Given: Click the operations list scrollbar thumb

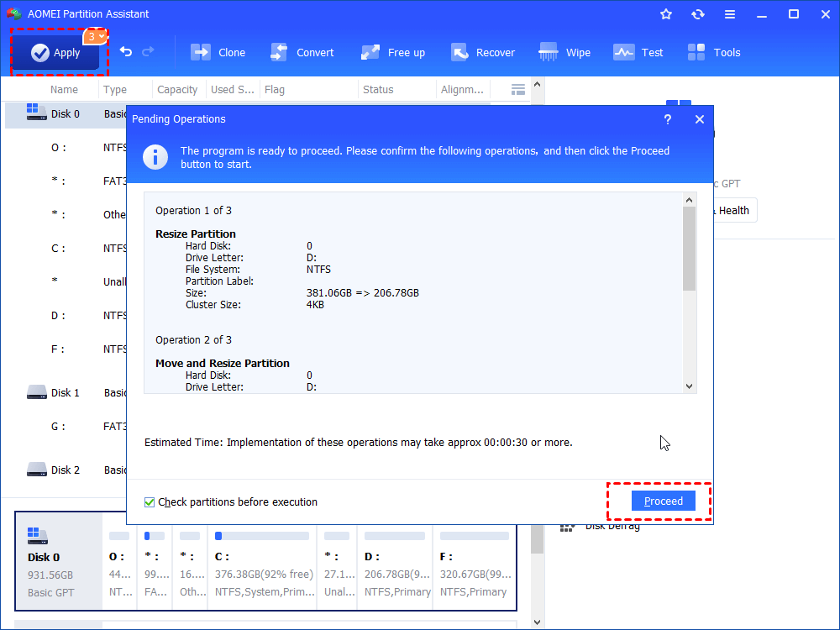Looking at the screenshot, I should coord(690,249).
